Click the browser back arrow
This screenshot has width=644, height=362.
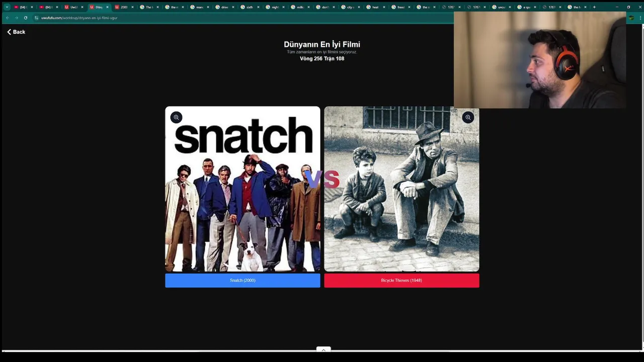(x=7, y=18)
